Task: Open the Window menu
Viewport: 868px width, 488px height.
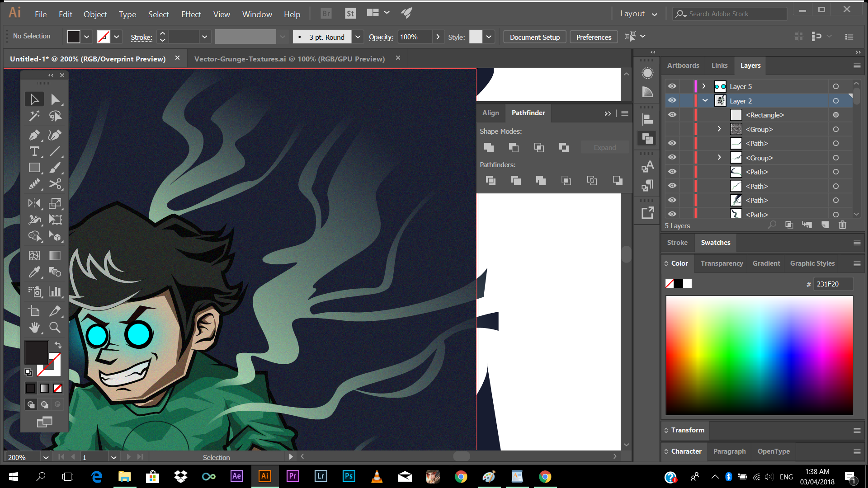Action: (257, 14)
